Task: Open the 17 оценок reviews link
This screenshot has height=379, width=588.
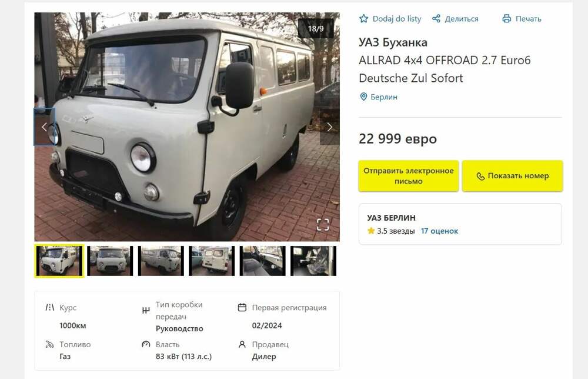Action: tap(439, 231)
